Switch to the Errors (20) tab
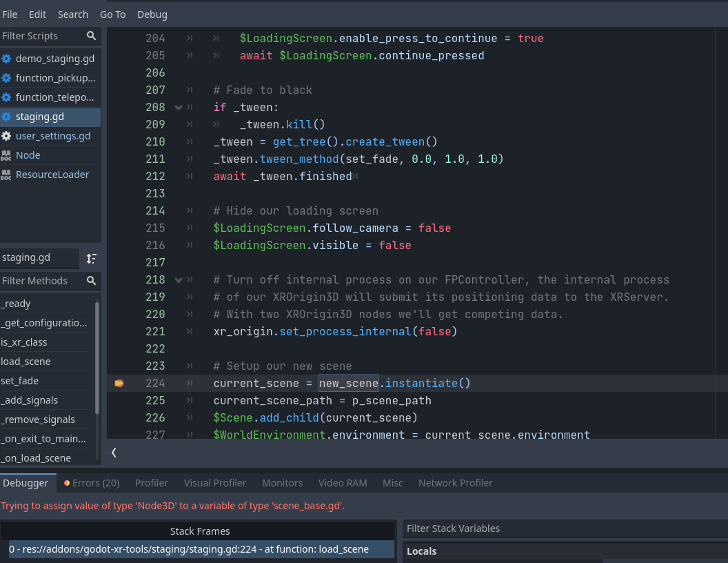Screen dimensions: 728x563 point(91,482)
